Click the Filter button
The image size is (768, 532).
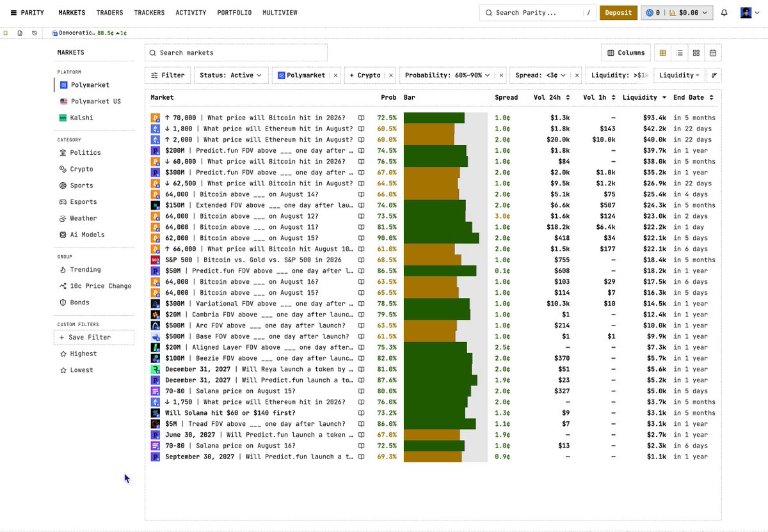pos(168,75)
